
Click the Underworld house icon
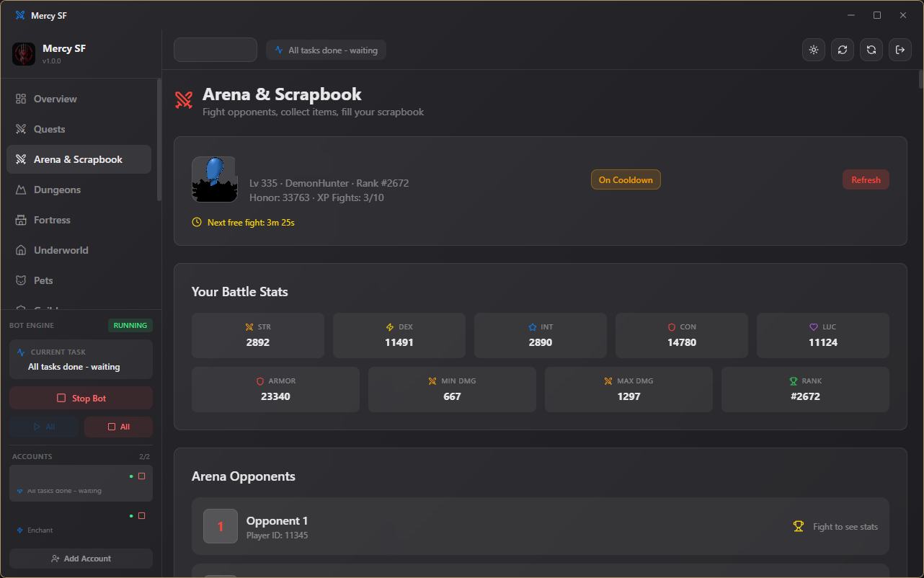[21, 250]
